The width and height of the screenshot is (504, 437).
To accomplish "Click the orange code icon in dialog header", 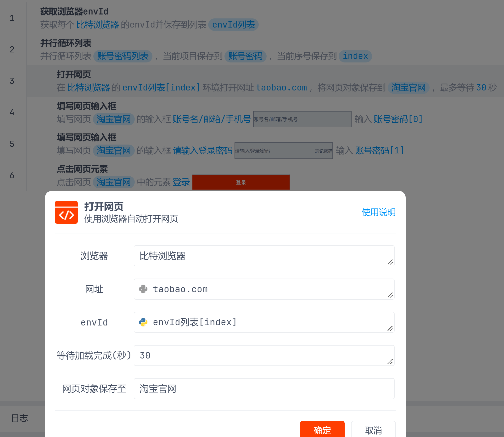I will (66, 212).
